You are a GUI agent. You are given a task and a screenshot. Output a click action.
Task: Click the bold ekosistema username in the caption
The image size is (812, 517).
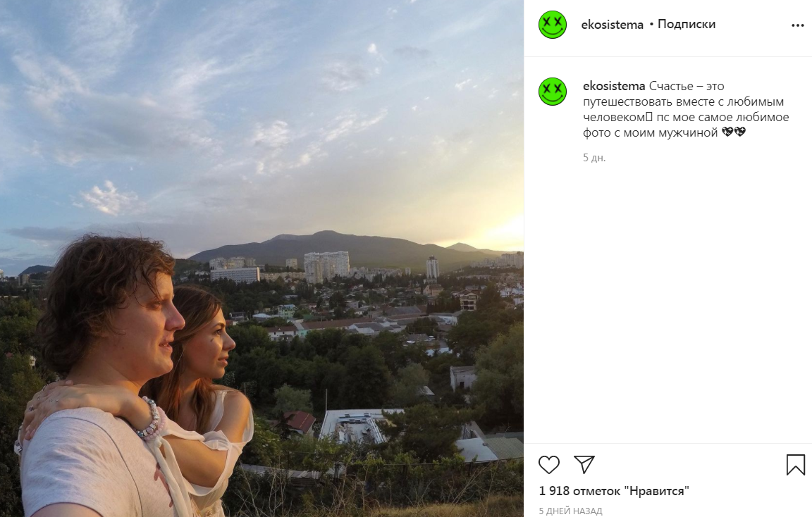[x=614, y=86]
